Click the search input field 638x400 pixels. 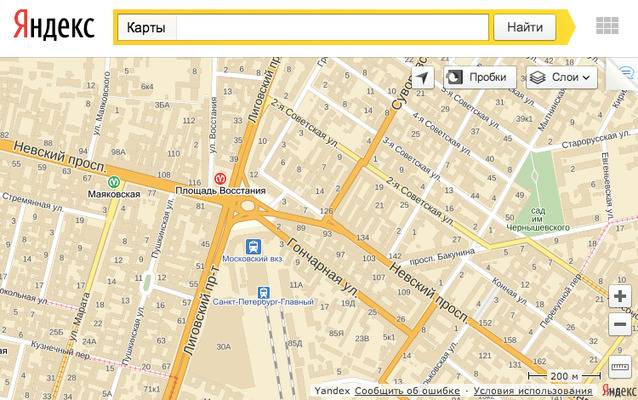click(332, 27)
